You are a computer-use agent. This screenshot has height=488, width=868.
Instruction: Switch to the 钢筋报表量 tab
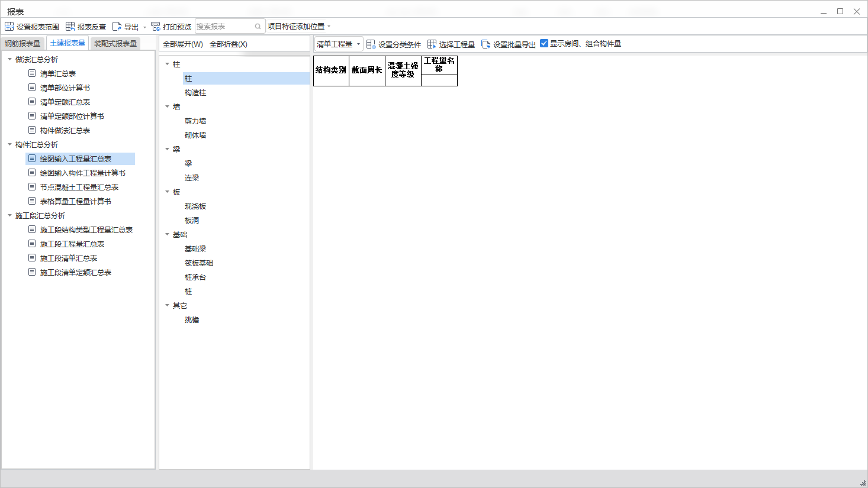click(x=22, y=43)
